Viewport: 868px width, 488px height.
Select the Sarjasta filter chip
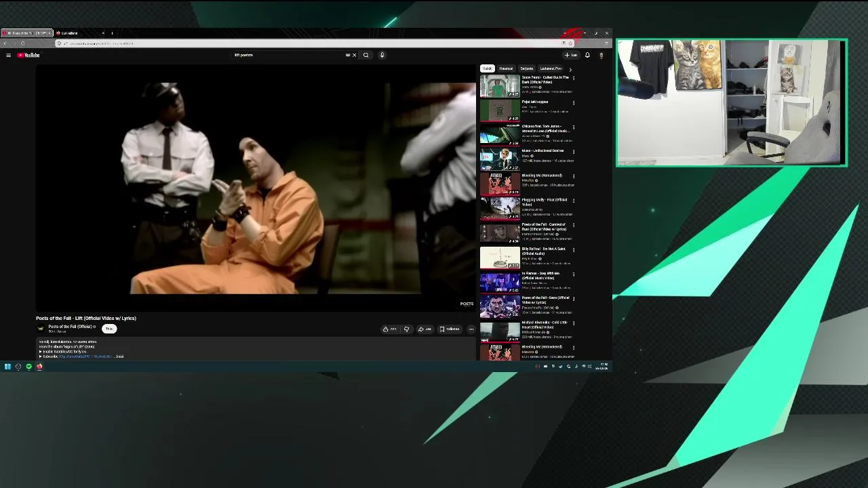(527, 68)
